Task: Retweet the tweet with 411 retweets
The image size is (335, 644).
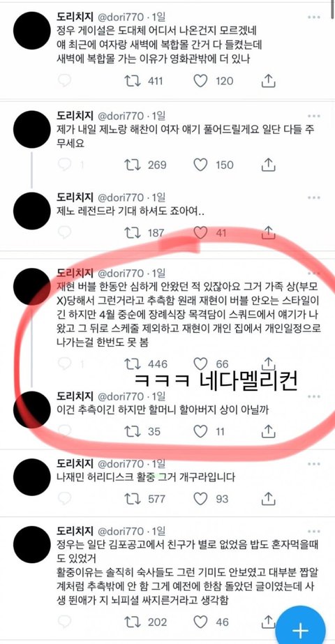Action: (x=133, y=81)
